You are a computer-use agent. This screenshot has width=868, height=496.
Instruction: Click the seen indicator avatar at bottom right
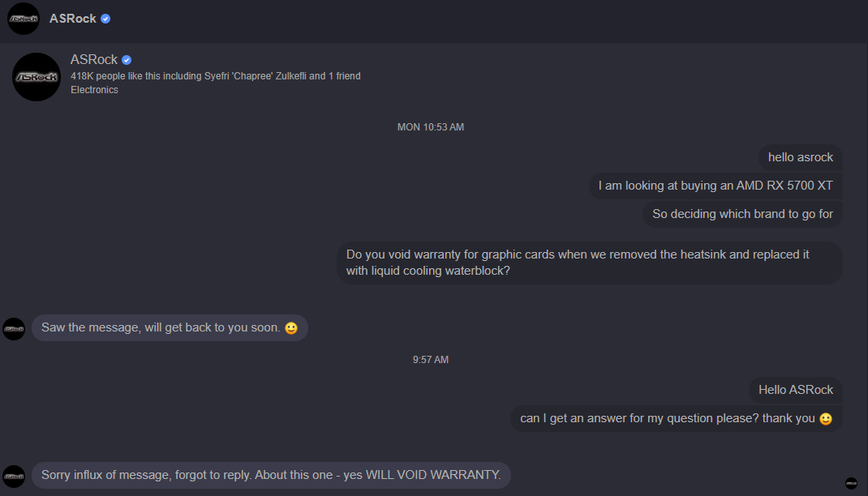click(851, 483)
